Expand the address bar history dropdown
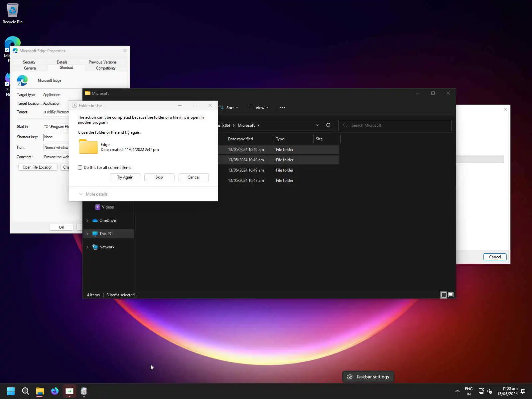The height and width of the screenshot is (399, 532). click(317, 125)
